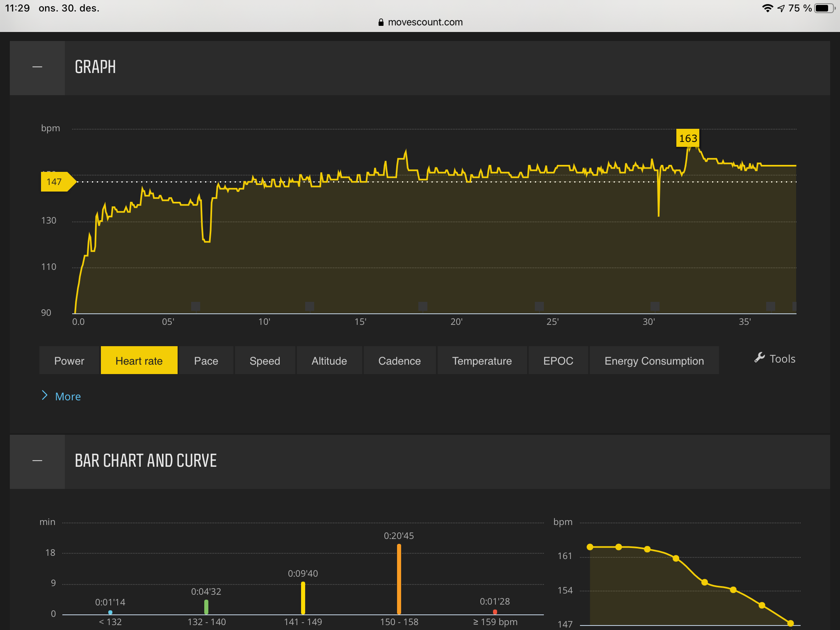
Task: Tap the lock icon in address bar
Action: pyautogui.click(x=381, y=22)
